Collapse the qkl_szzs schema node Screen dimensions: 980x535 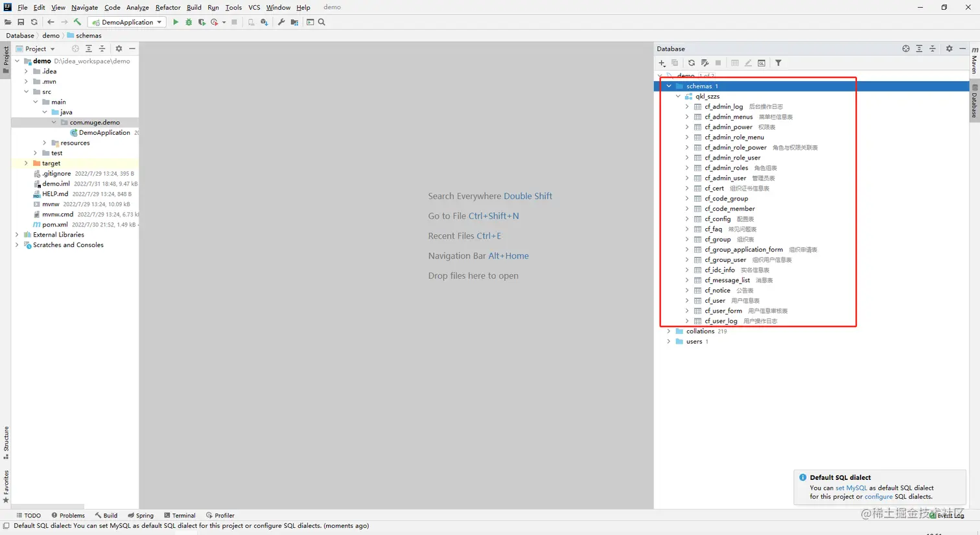pos(679,96)
